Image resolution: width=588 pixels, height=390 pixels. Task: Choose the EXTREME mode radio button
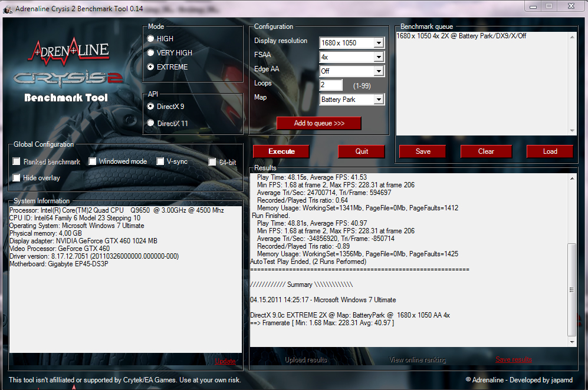point(151,67)
